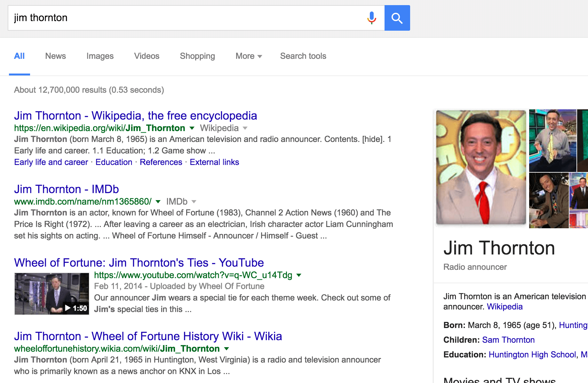
Task: Play the 1:50 YouTube video thumbnail
Action: [x=52, y=293]
